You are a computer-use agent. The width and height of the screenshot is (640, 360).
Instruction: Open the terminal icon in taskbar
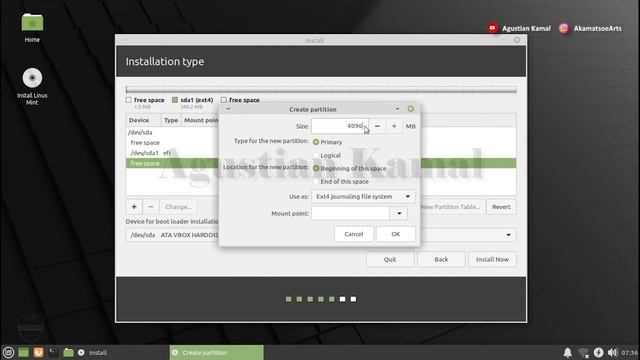53,353
